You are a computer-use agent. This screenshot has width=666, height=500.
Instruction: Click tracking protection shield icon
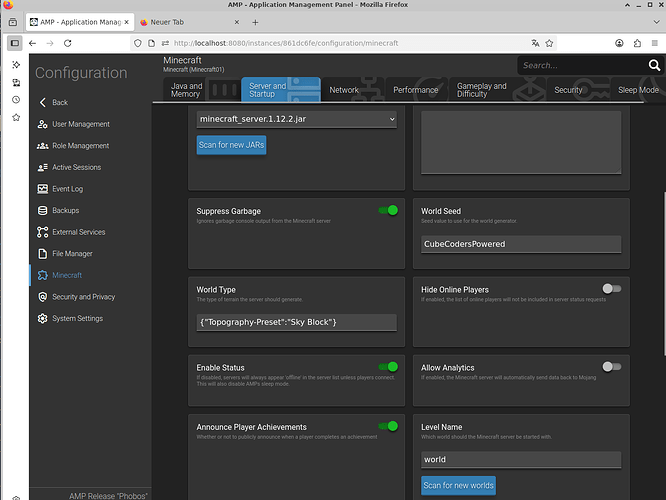[138, 43]
